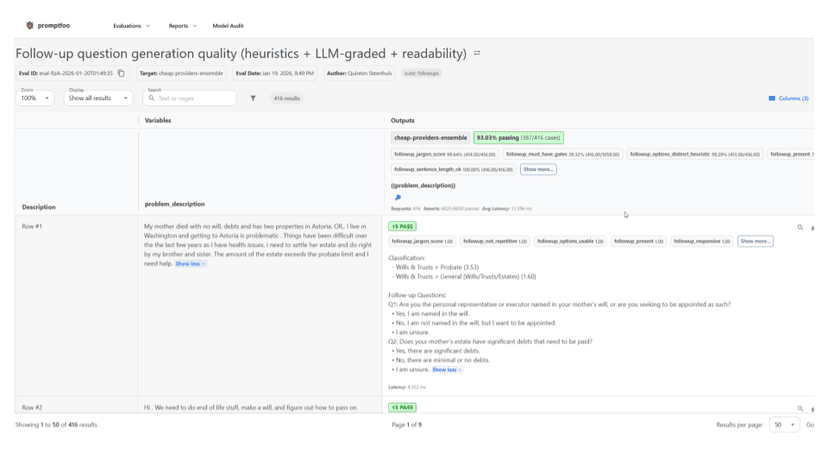This screenshot has height=466, width=828.
Task: Collapse Row #1 problem description with 'Show less'
Action: click(x=190, y=264)
